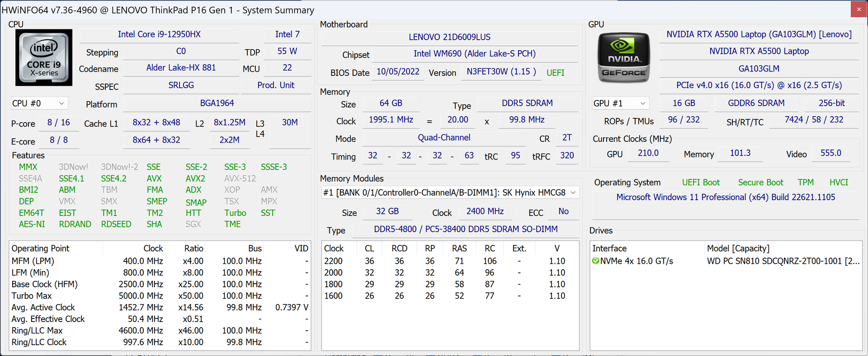Viewport: 868px width, 356px height.
Task: Click the UEFI Boot status label
Action: click(x=700, y=183)
